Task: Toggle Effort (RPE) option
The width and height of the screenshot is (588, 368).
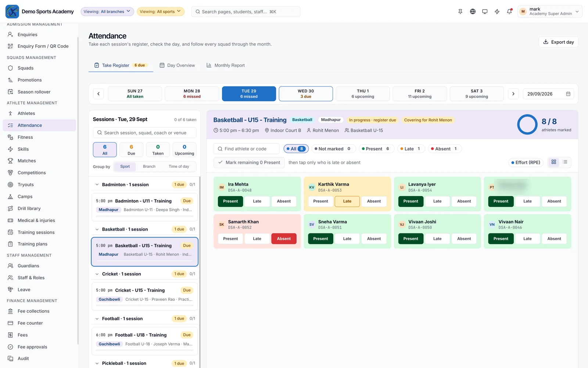Action: point(526,162)
